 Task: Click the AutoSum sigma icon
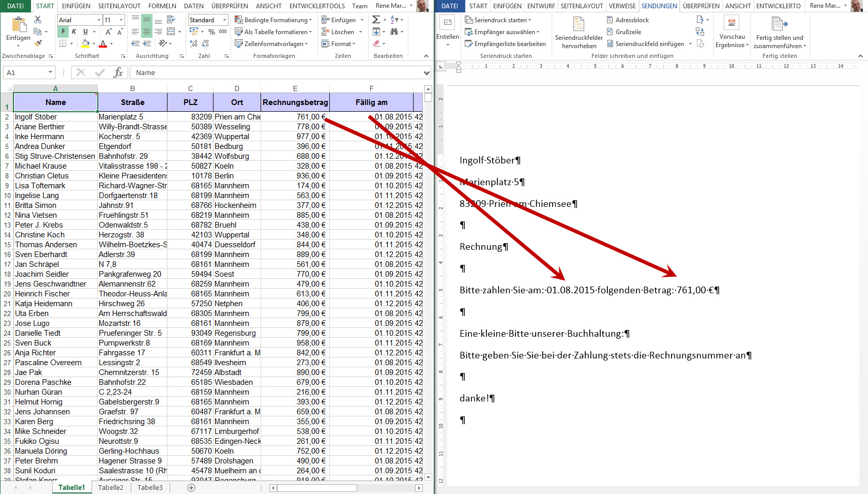(x=376, y=20)
